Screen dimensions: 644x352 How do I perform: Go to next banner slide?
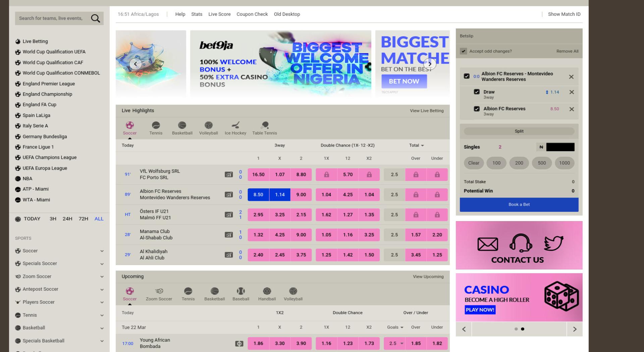(430, 64)
